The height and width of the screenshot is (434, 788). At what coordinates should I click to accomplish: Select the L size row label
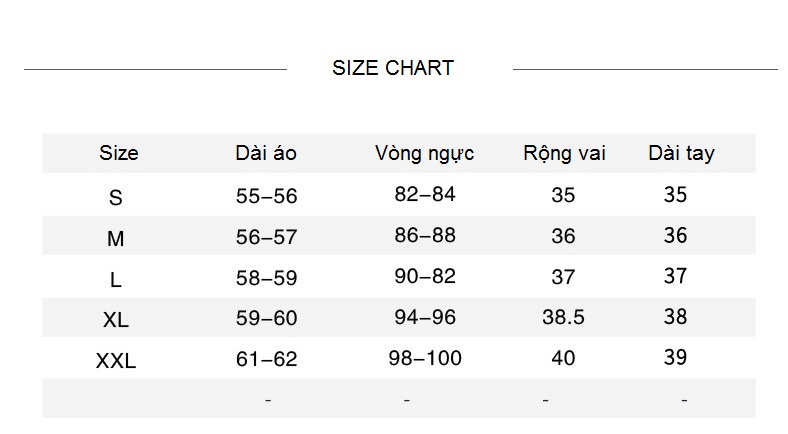[x=116, y=280]
